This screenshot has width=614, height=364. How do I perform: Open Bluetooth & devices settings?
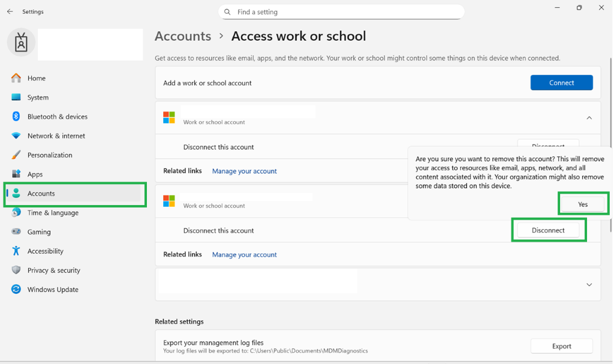point(58,116)
